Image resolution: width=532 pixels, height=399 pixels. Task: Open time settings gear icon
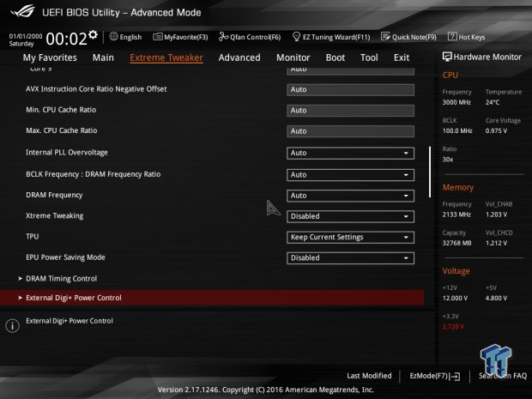click(x=93, y=34)
